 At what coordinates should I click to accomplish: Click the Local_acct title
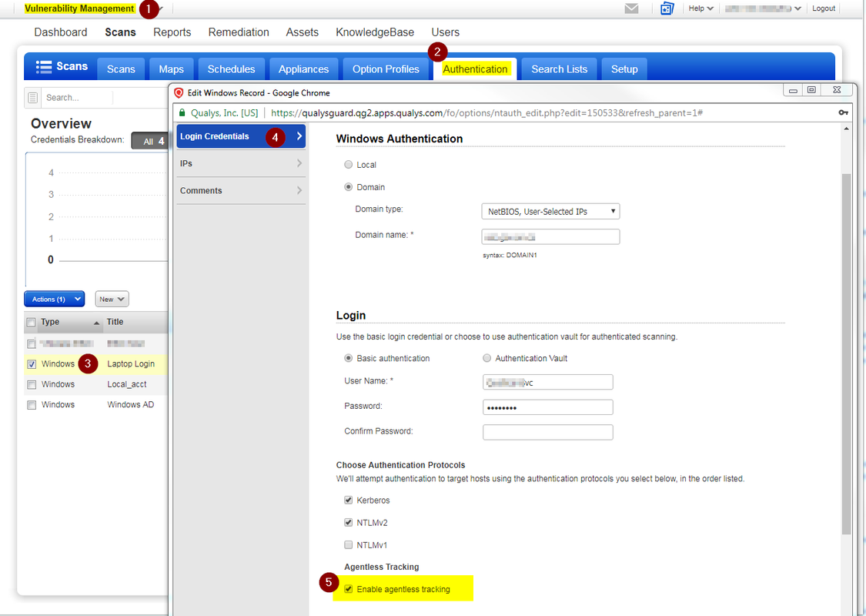[127, 384]
